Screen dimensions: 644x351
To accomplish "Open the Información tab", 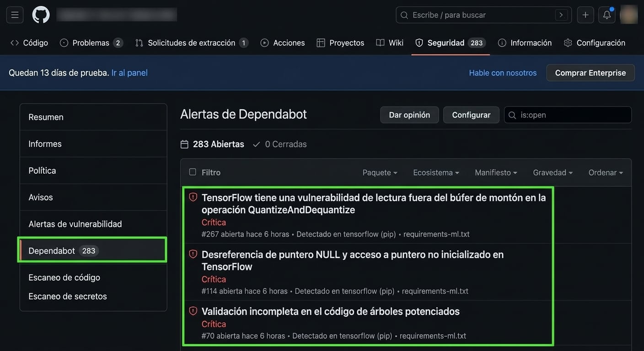I will click(x=525, y=43).
